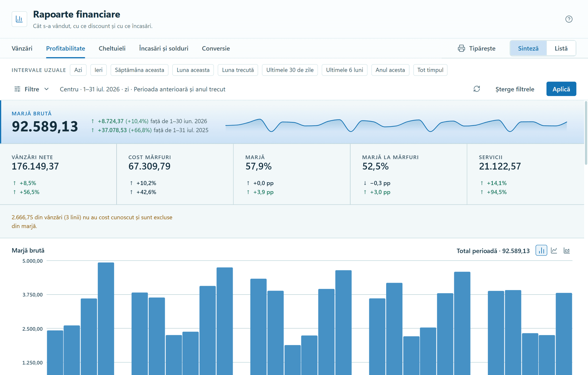Click the filter sliders icon
Viewport: 588px width, 375px height.
point(18,89)
